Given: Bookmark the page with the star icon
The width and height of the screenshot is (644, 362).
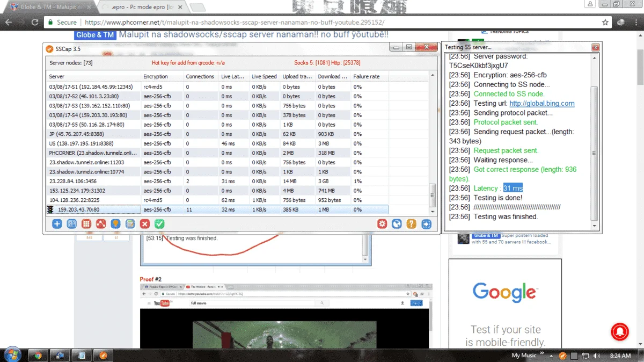Looking at the screenshot, I should pos(605,23).
